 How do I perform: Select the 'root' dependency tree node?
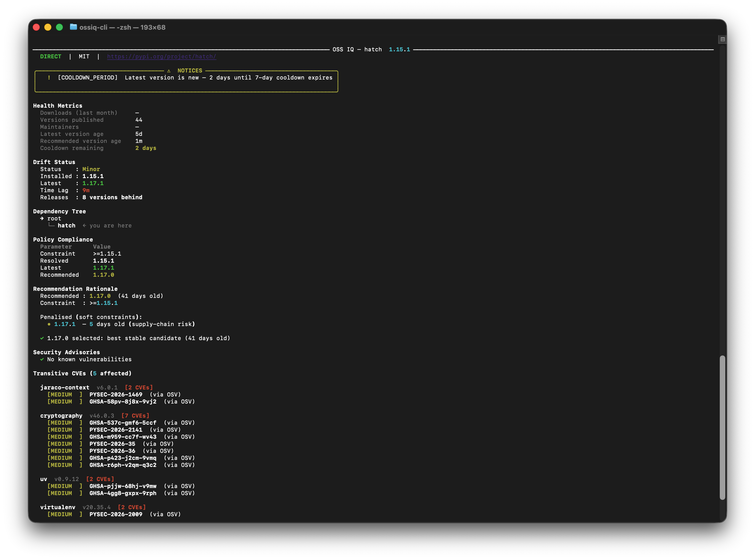tap(54, 219)
